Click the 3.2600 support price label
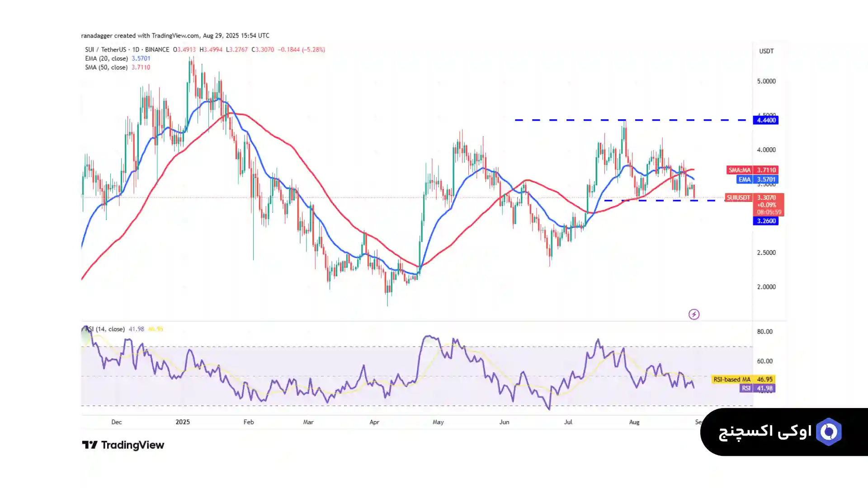The width and height of the screenshot is (868, 488). 766,221
